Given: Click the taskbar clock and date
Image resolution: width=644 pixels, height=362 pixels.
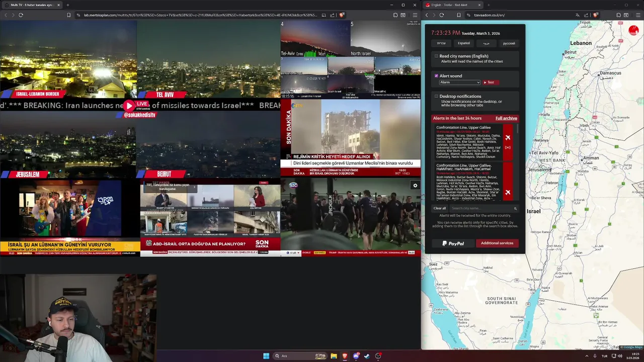Looking at the screenshot, I should [633, 356].
